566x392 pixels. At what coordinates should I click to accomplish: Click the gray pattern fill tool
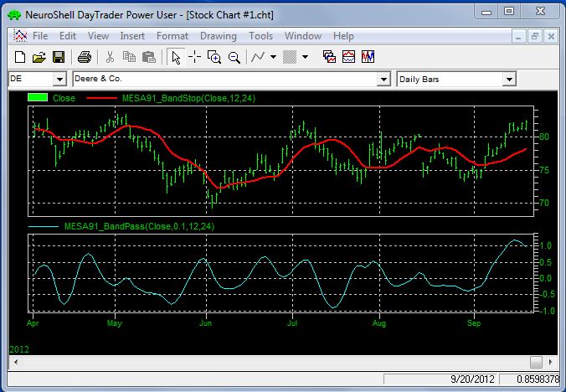coord(290,57)
